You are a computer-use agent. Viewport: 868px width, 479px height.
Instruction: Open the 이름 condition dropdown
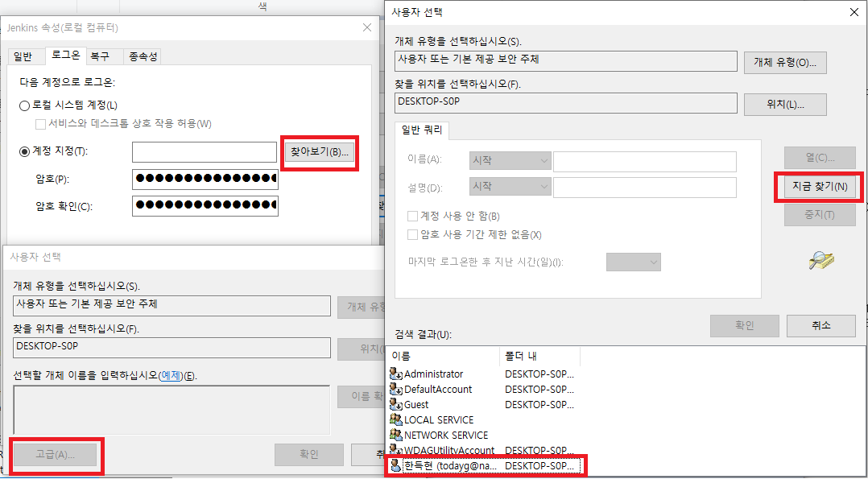pos(510,160)
